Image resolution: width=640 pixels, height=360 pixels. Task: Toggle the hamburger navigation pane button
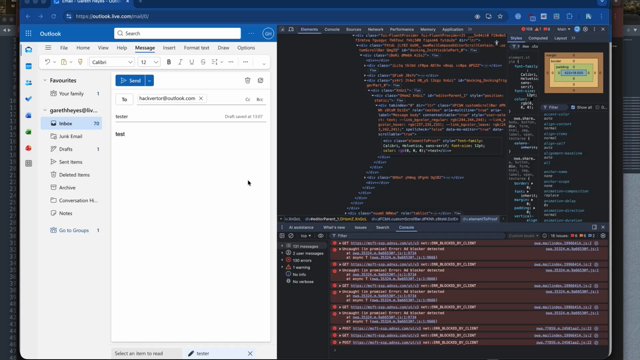click(48, 48)
